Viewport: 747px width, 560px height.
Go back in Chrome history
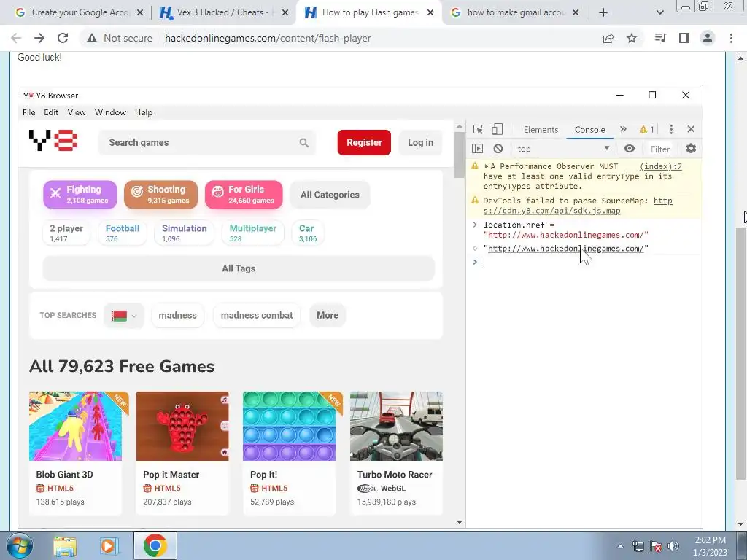click(16, 38)
